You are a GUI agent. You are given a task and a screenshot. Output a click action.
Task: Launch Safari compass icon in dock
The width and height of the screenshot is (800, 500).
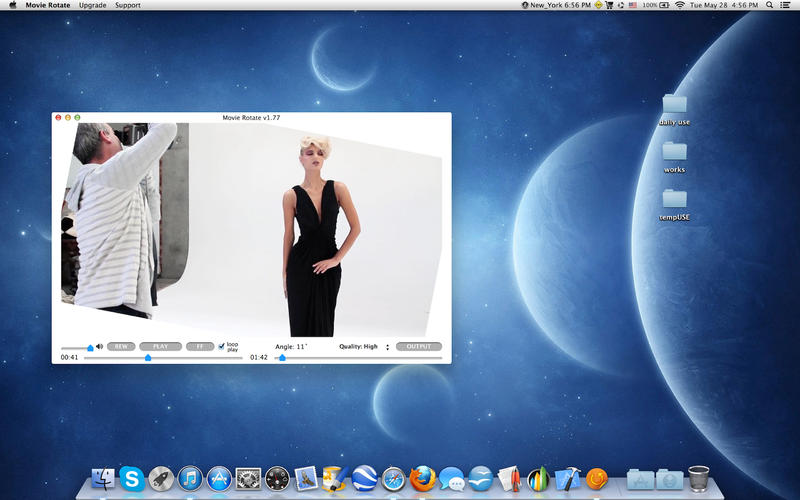394,479
